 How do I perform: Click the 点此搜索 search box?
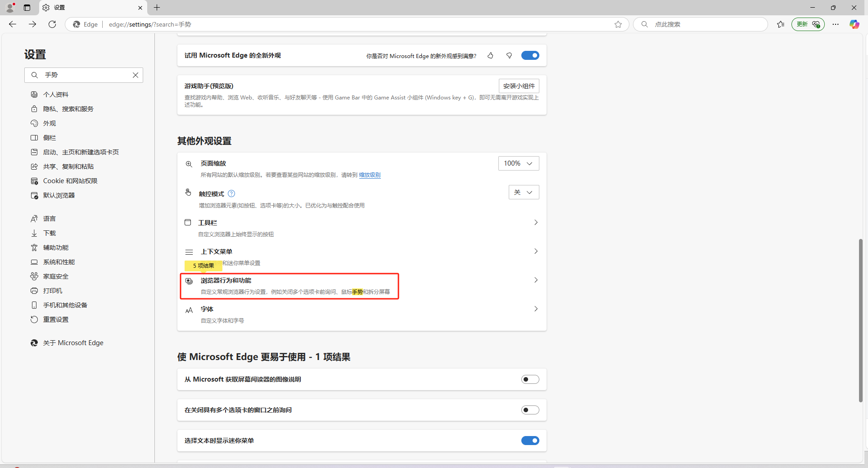700,24
